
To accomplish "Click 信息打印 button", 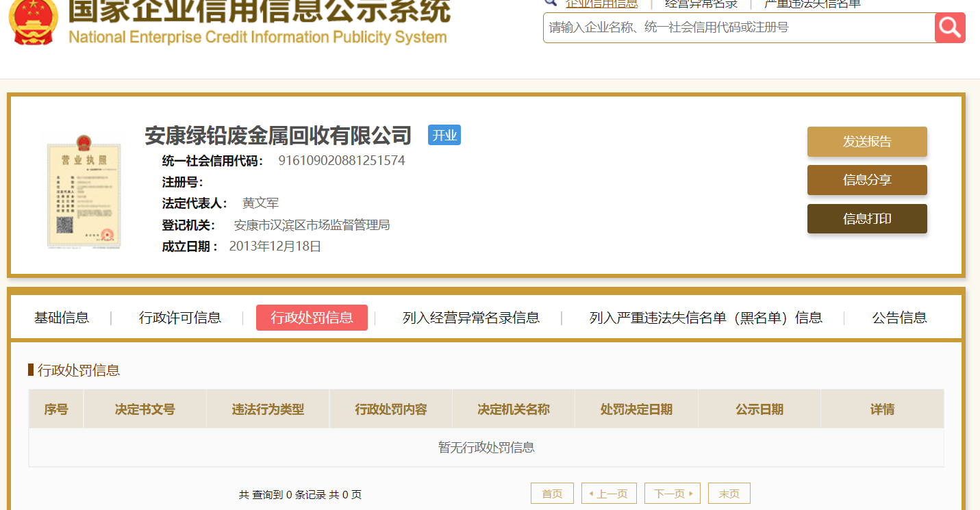I will coord(867,219).
